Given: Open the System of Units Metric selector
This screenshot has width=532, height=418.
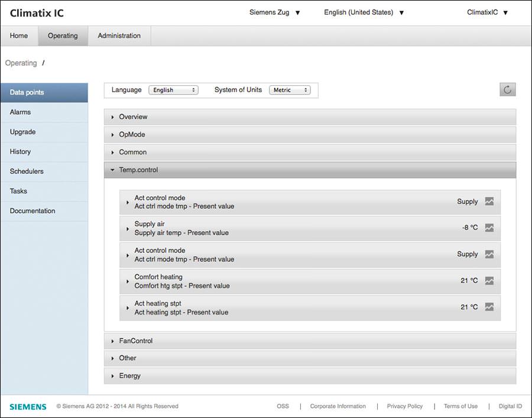Looking at the screenshot, I should click(x=290, y=90).
